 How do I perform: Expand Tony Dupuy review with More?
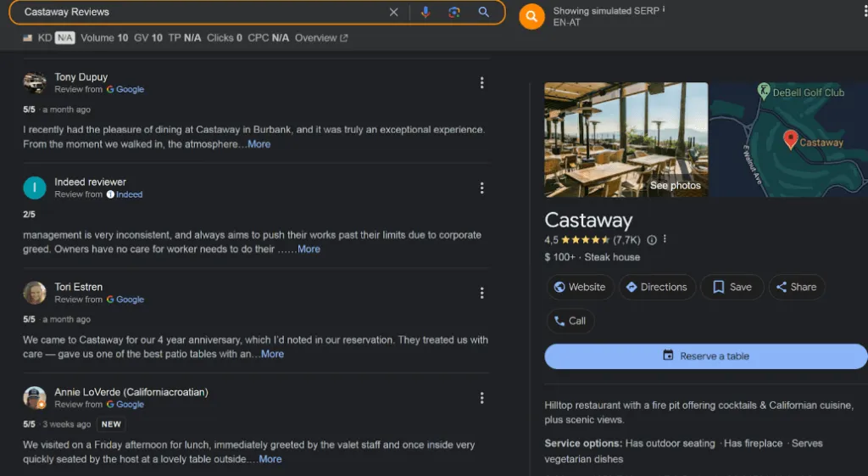(x=259, y=144)
